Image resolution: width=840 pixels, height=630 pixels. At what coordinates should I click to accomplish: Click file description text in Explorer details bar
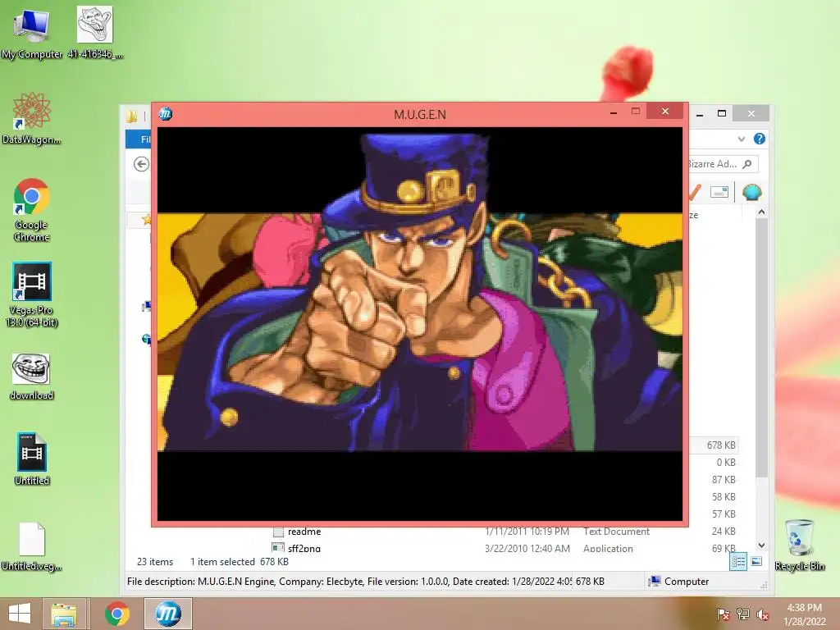click(x=349, y=582)
